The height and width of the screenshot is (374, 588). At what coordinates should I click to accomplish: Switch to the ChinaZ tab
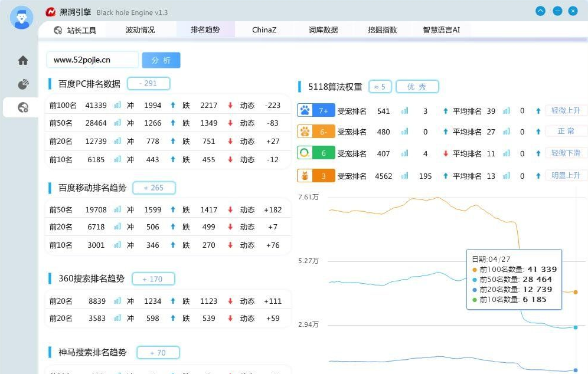(x=263, y=29)
